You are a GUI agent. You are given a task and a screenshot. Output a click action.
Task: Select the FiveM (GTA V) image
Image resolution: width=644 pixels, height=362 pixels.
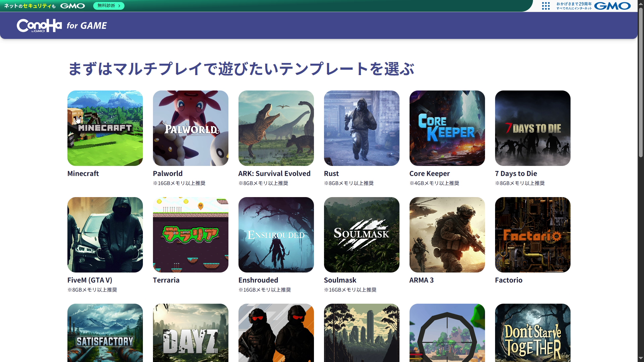105,235
